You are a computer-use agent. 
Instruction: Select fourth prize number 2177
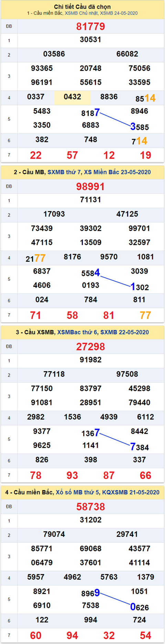click(x=36, y=258)
